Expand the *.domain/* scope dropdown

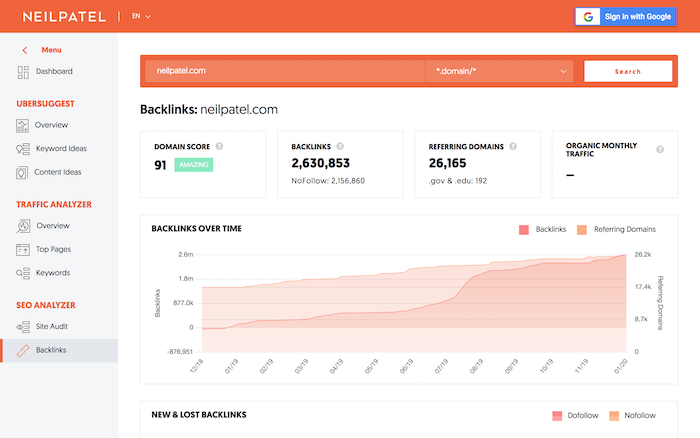tap(499, 71)
